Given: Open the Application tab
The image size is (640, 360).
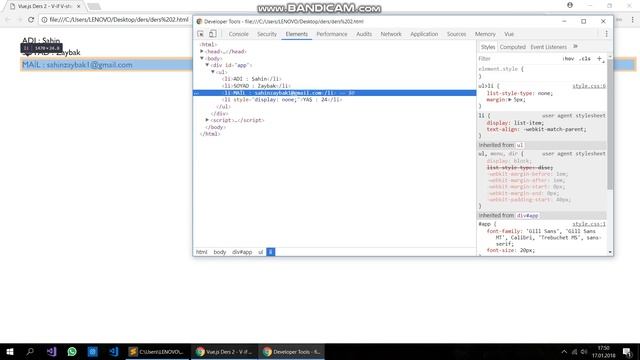Looking at the screenshot, I should (424, 34).
